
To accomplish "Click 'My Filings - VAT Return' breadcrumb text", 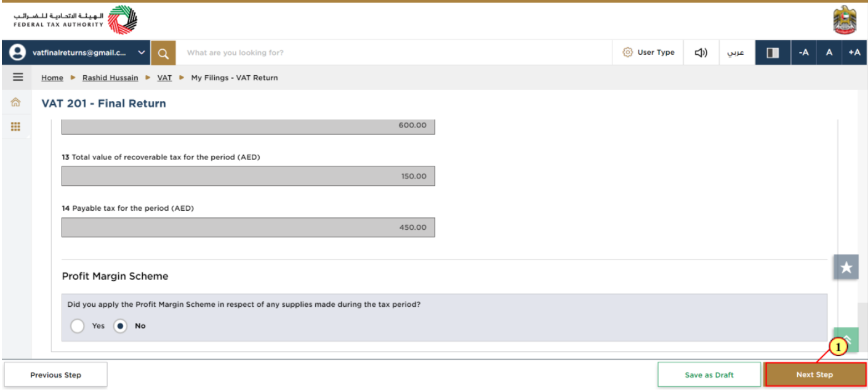I will [x=235, y=78].
